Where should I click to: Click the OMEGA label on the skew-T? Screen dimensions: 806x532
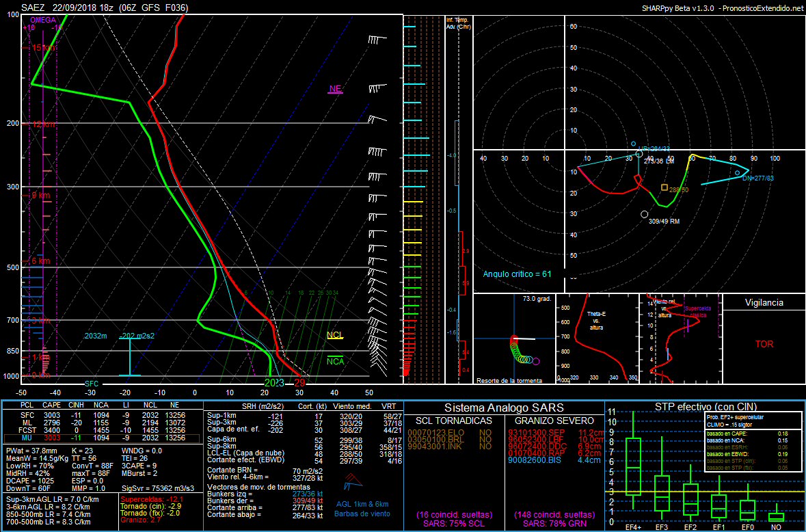click(42, 20)
